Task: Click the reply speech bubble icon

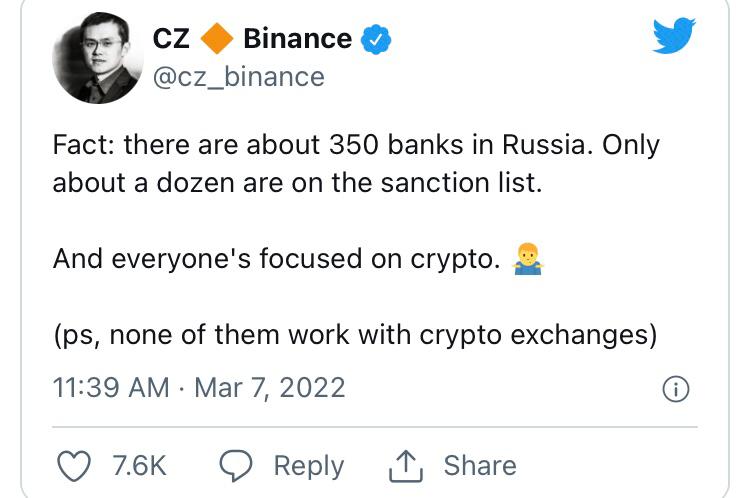Action: click(x=236, y=465)
